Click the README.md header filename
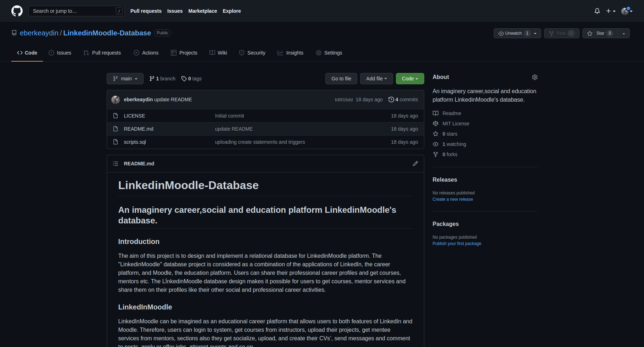Viewport: 644px width, 347px height. [x=139, y=164]
